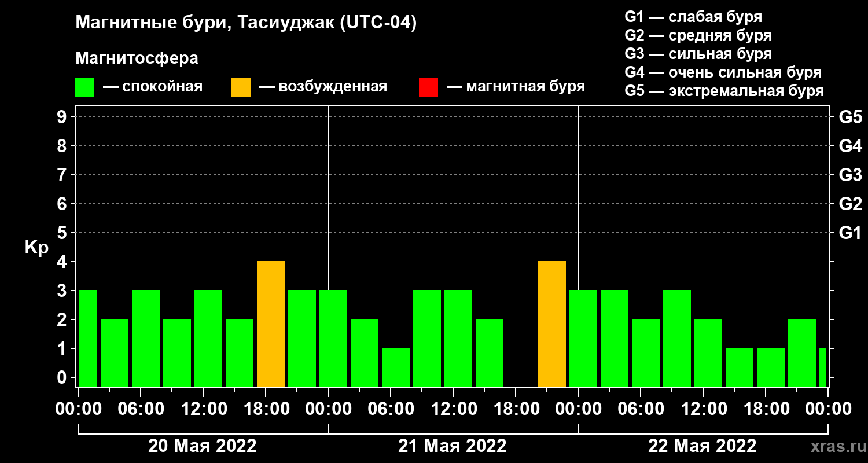Click the '00:00' label starting 21 May

tap(328, 409)
